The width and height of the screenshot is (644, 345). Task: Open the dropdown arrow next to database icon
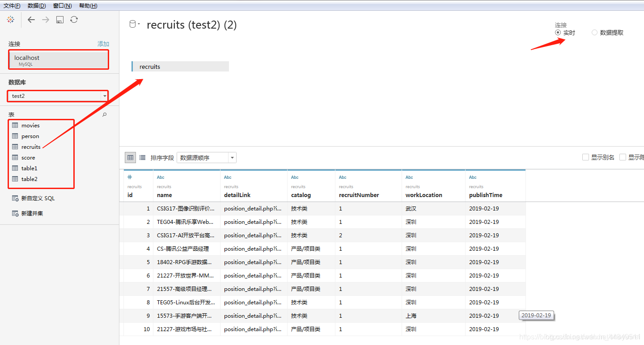(139, 24)
